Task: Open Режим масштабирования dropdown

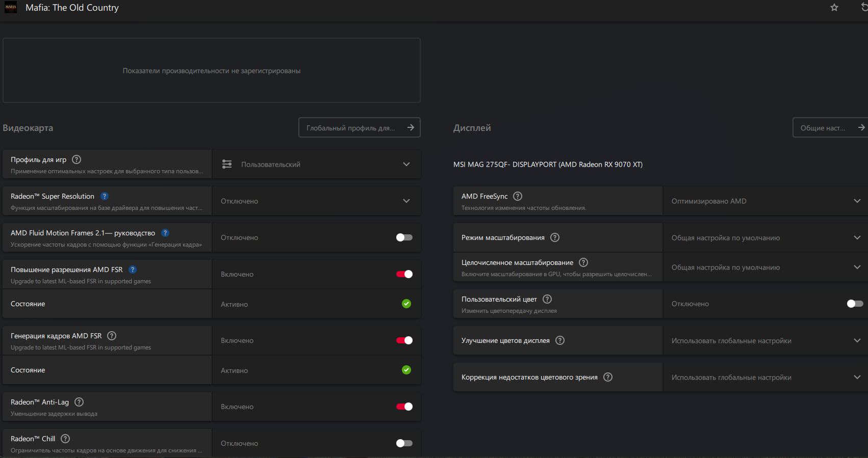Action: 857,237
